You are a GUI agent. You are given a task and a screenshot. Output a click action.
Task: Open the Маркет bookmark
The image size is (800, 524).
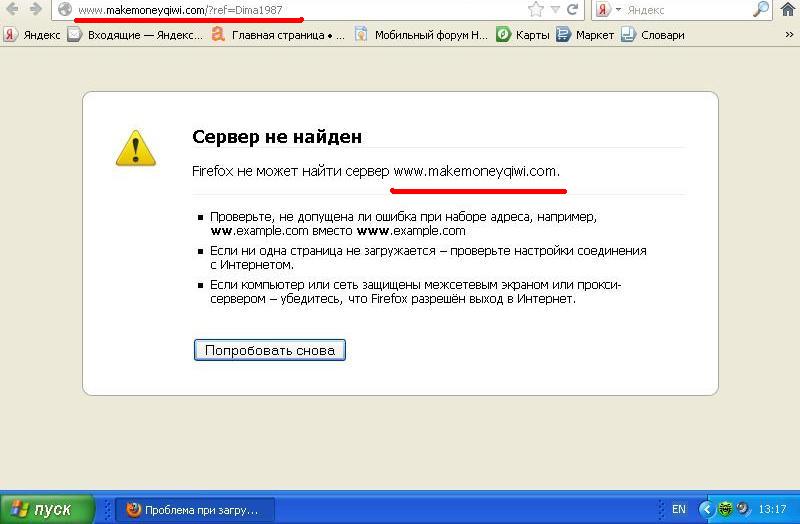tap(585, 34)
